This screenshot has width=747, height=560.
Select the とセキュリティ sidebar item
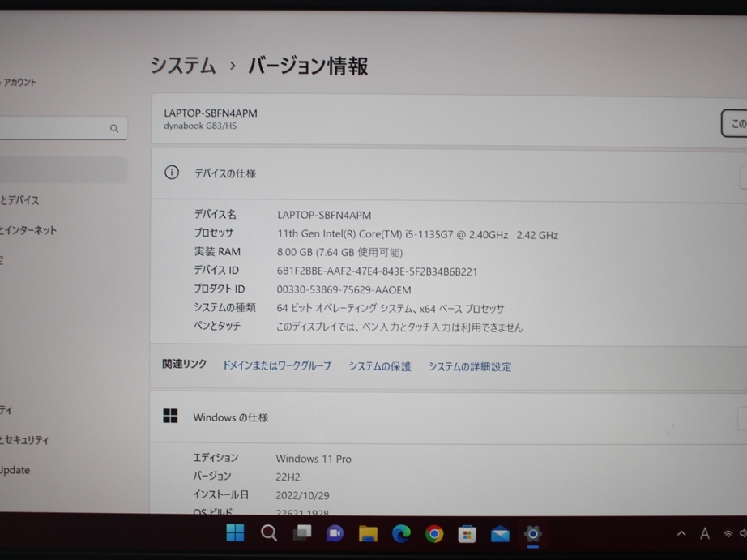click(24, 440)
